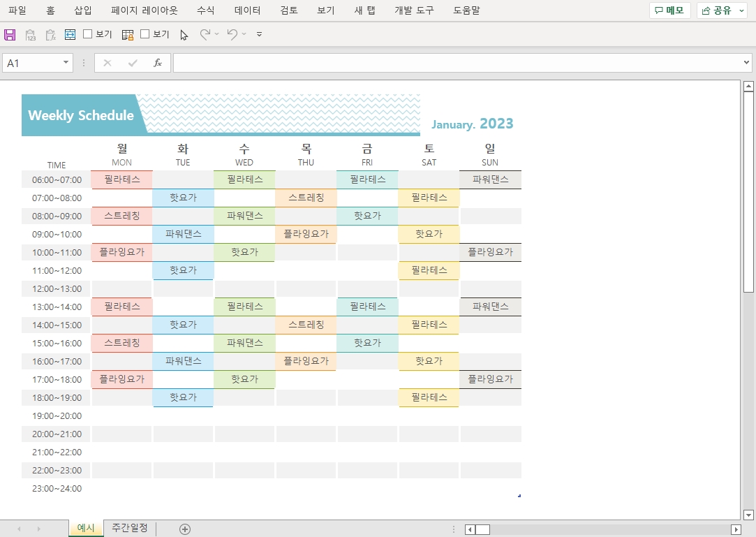Click the 수 WED column header
This screenshot has height=537, width=756.
[244, 154]
